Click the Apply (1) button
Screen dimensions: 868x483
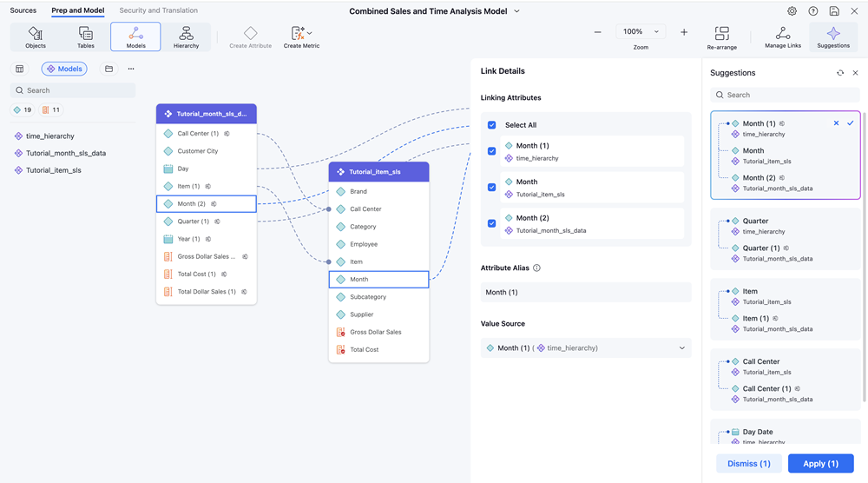pos(820,463)
